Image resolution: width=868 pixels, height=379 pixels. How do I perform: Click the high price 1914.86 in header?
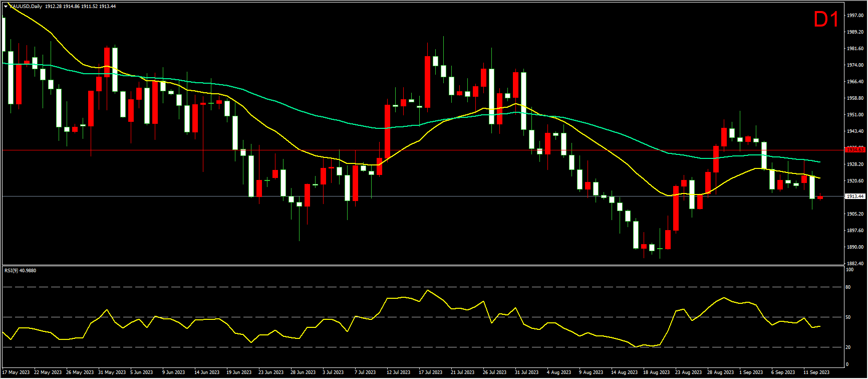pyautogui.click(x=72, y=7)
